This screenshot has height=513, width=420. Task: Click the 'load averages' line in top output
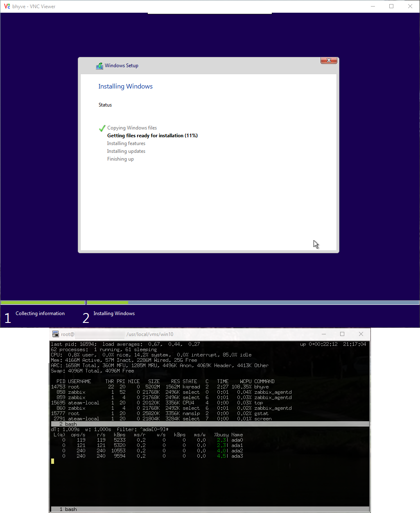[125, 344]
